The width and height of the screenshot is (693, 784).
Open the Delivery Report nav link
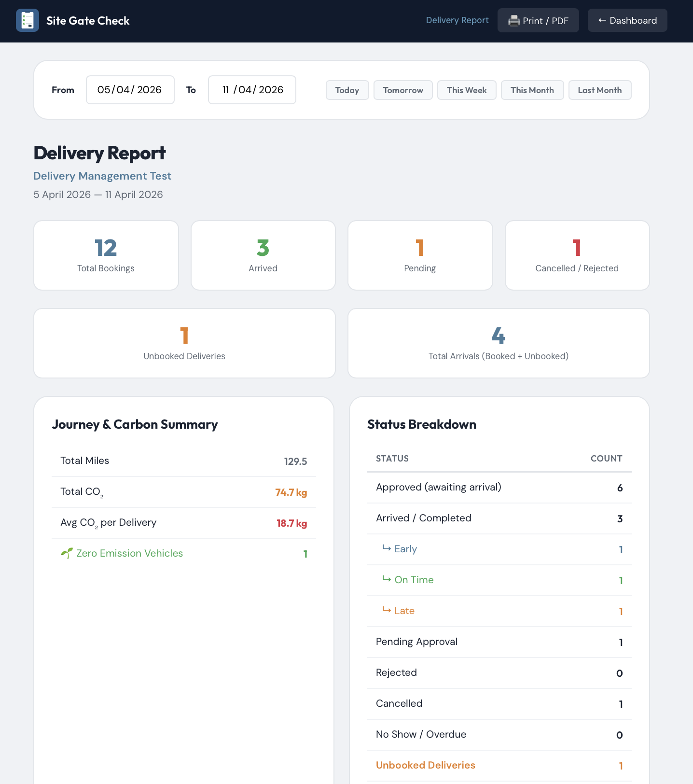point(457,20)
